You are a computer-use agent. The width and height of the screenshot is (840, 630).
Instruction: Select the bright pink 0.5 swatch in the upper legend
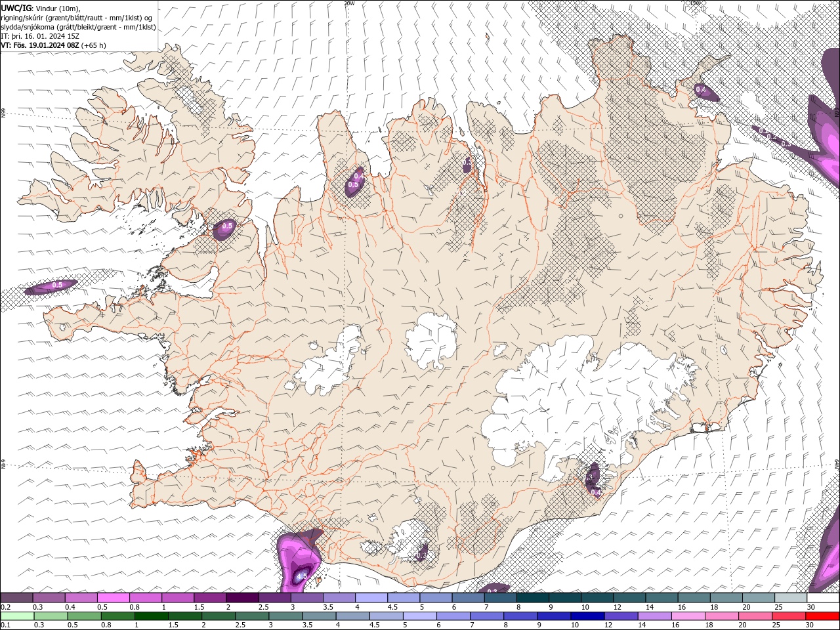tap(113, 598)
